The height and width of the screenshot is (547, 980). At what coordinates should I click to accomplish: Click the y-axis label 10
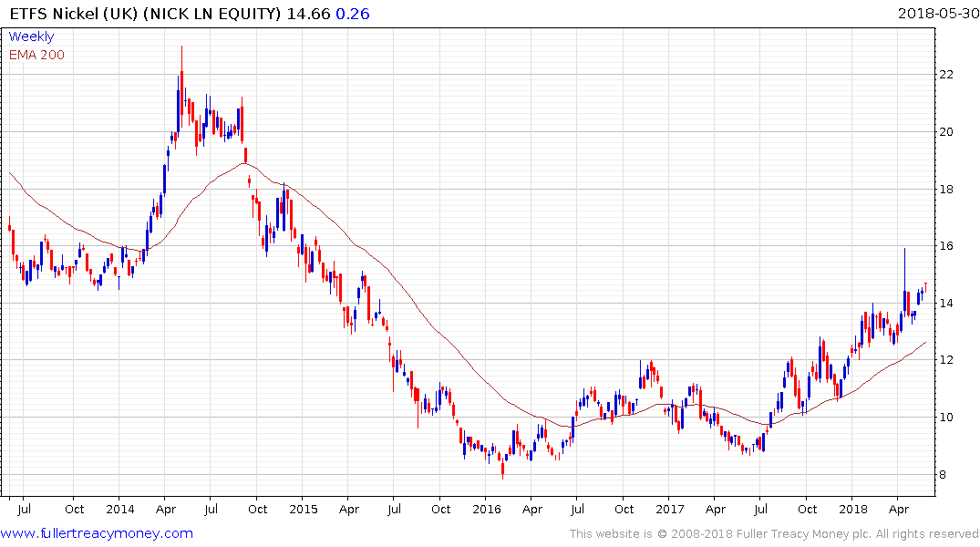[946, 417]
